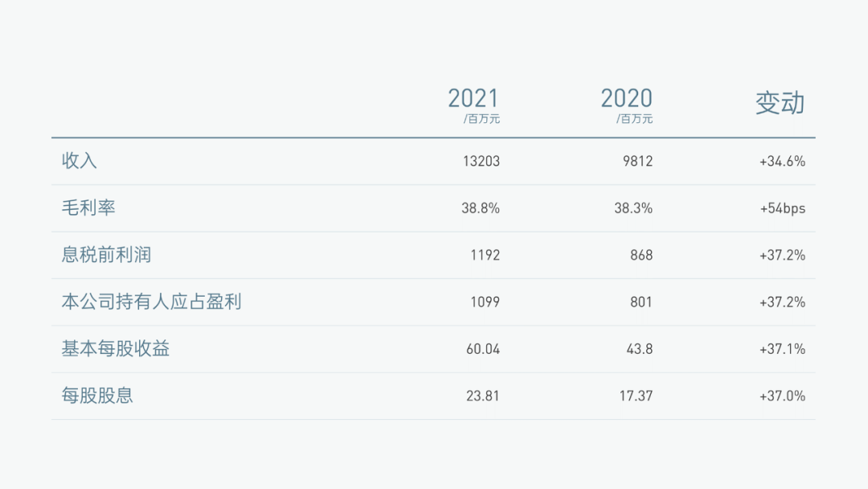
Task: Select the 38.8% gross margin value
Action: pos(481,208)
